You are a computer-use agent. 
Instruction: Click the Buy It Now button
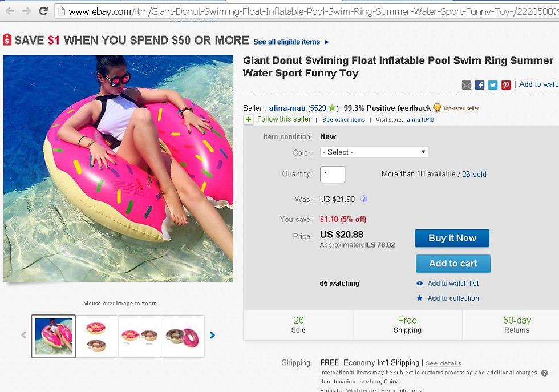pos(452,238)
